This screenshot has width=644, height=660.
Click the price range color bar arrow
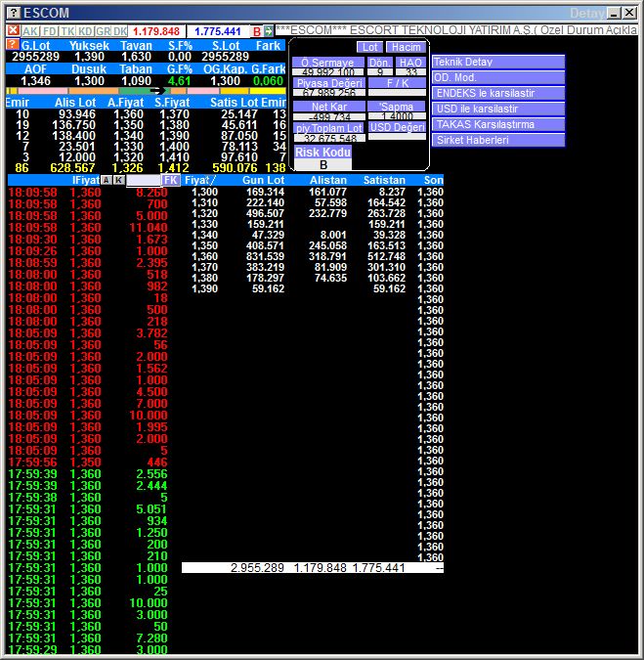pyautogui.click(x=157, y=91)
